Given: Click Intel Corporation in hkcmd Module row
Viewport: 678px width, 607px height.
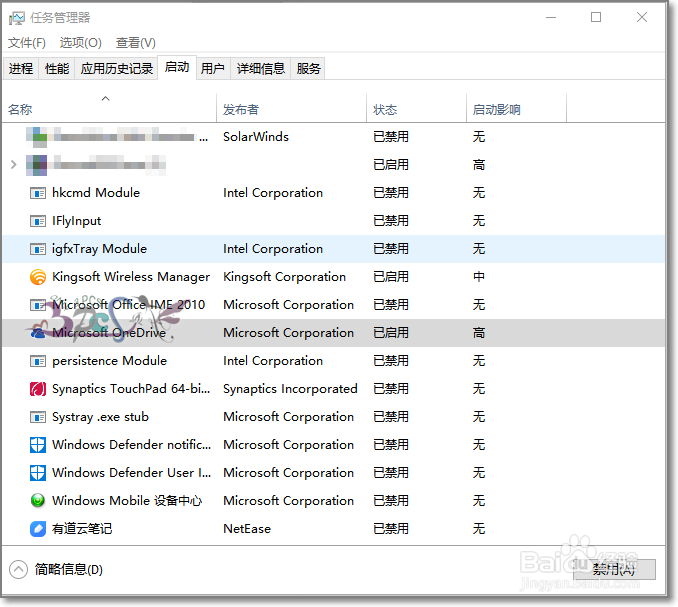Looking at the screenshot, I should coord(273,193).
